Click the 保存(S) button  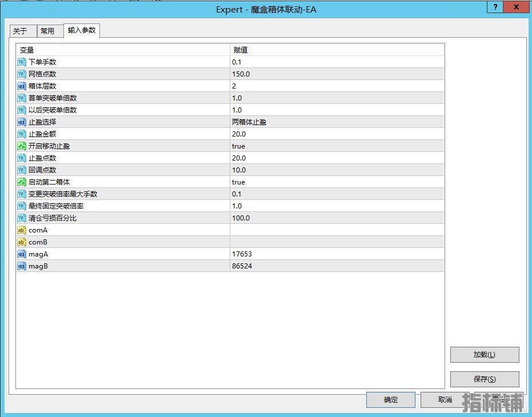[485, 379]
